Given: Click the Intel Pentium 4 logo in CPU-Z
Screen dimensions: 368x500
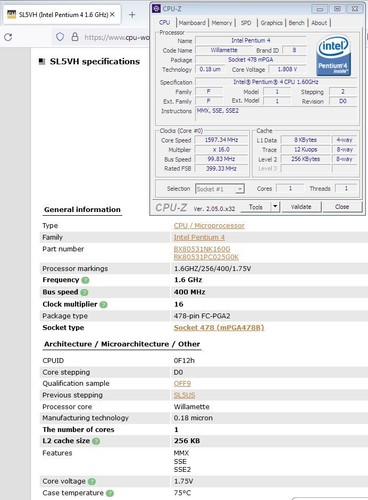Looking at the screenshot, I should click(333, 55).
